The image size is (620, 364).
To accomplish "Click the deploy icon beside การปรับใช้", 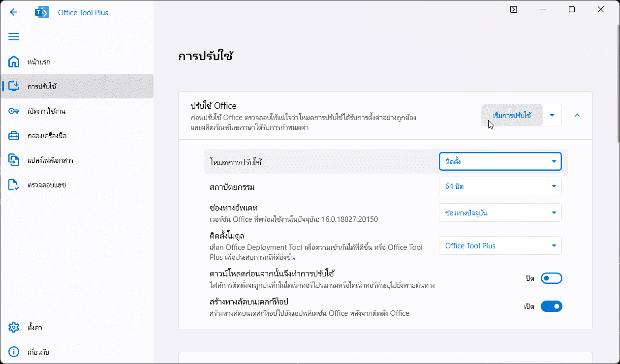I will 14,87.
